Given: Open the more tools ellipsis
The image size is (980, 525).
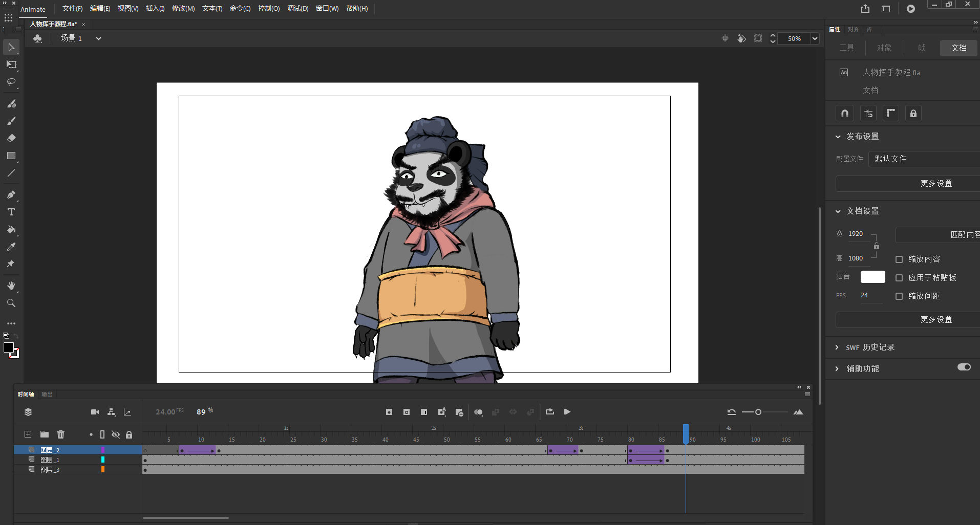Looking at the screenshot, I should (x=11, y=323).
